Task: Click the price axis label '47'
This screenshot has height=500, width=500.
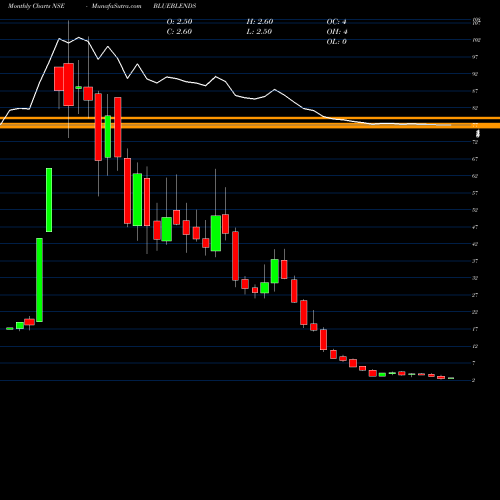Action: 475,227
